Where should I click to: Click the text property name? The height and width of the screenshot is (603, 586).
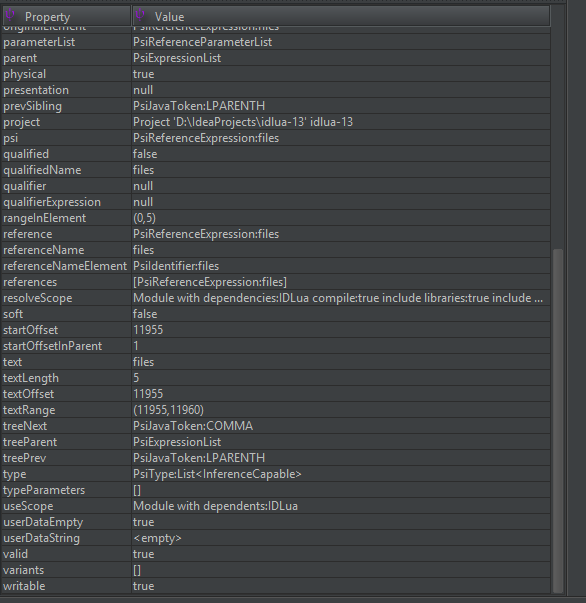click(13, 362)
